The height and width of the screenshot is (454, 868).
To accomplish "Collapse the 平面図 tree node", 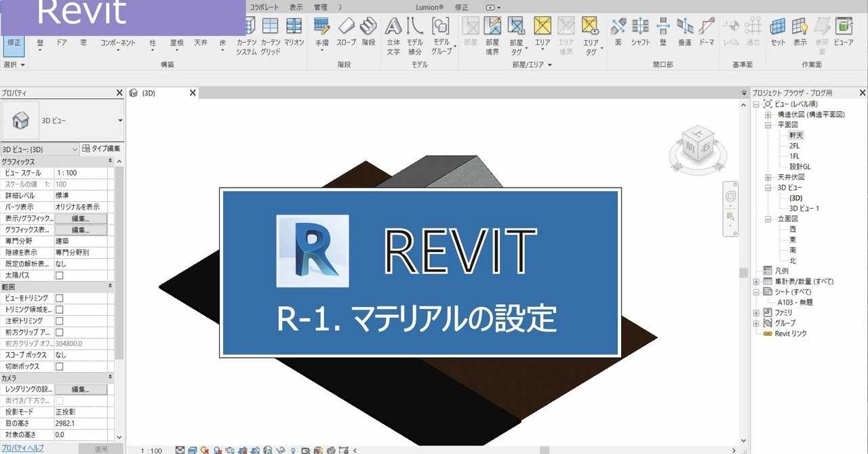I will 768,125.
